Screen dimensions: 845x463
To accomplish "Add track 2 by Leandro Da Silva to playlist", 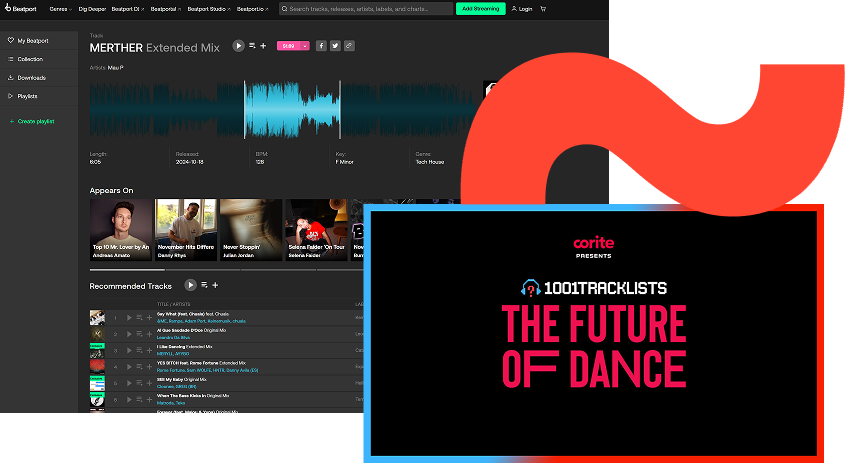I will point(149,334).
